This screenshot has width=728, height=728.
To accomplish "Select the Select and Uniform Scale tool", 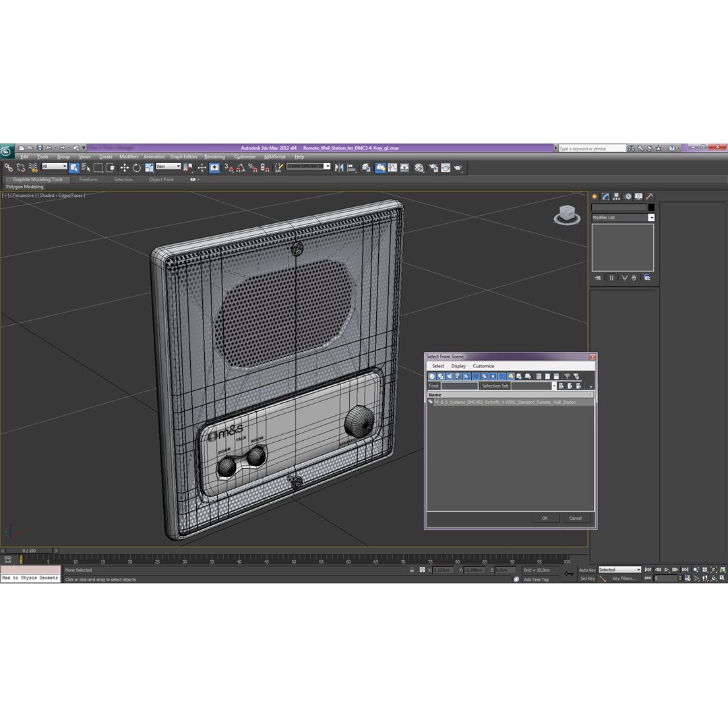I will pyautogui.click(x=149, y=168).
